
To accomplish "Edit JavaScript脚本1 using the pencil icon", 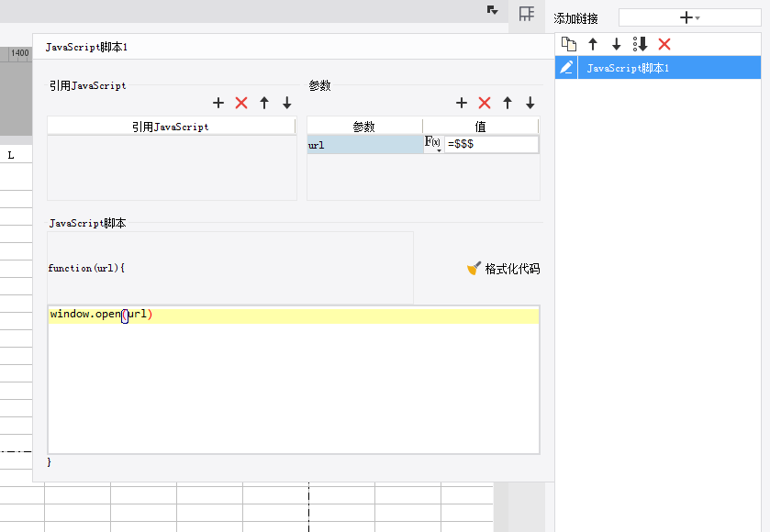I will pyautogui.click(x=566, y=67).
